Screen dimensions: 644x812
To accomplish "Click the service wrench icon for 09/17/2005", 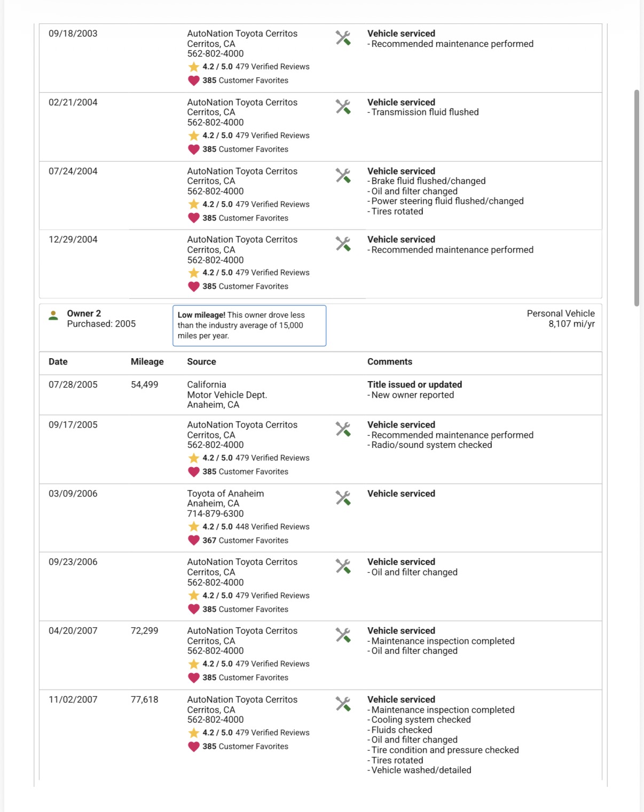I will click(x=343, y=429).
